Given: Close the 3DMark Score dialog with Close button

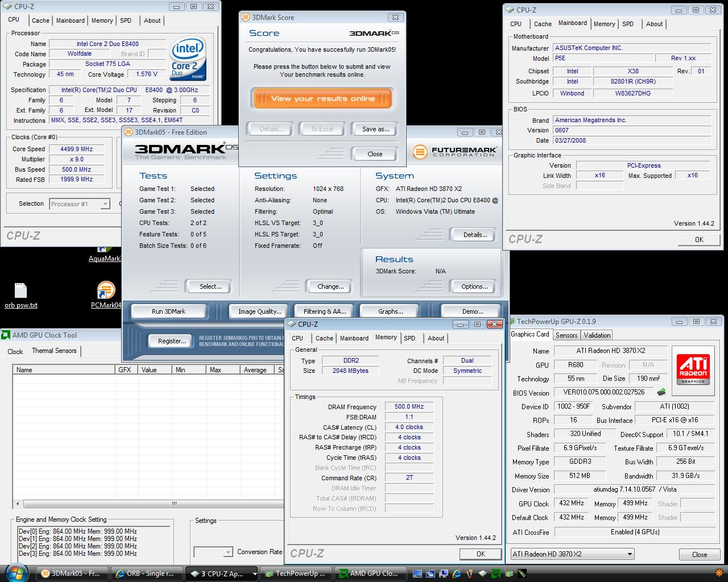Looking at the screenshot, I should (375, 154).
